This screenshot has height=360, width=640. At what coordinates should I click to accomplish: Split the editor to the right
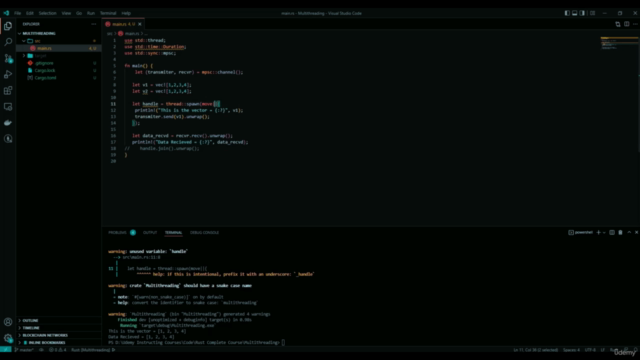[627, 24]
